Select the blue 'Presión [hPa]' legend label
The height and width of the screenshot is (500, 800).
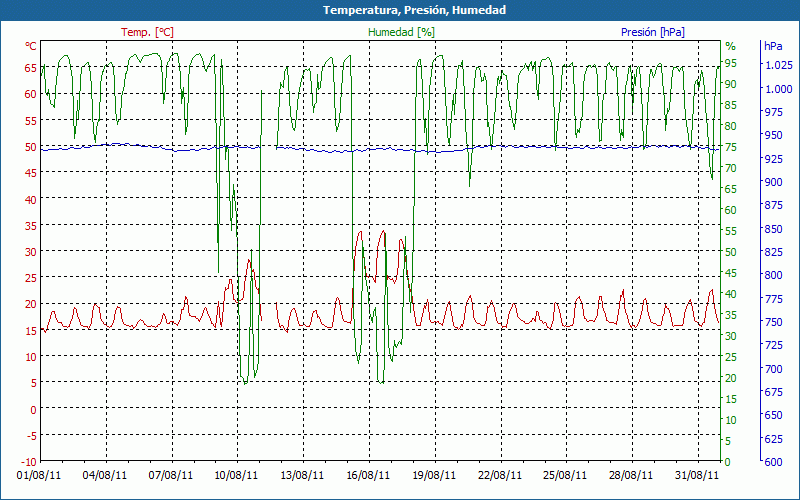click(x=653, y=32)
